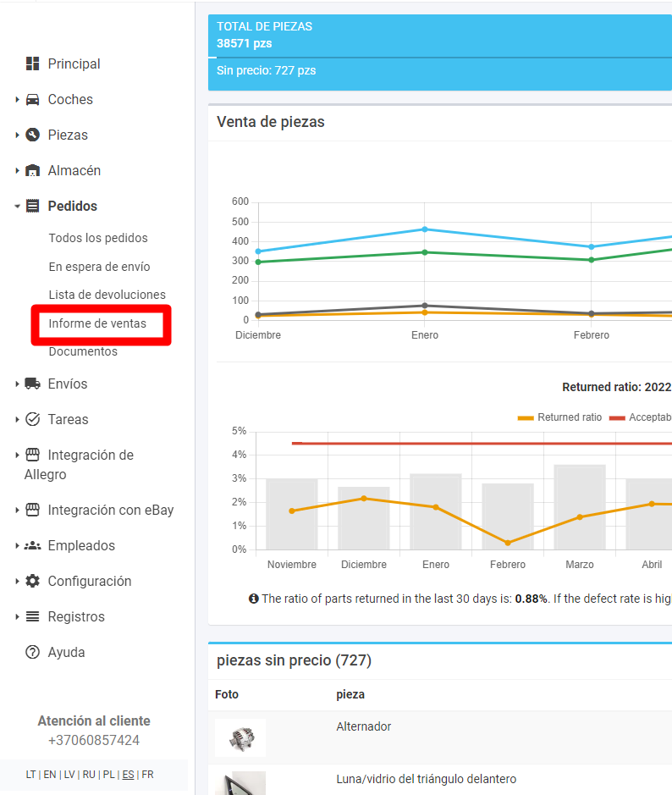This screenshot has height=795, width=672.
Task: Click the customer support phone number
Action: tap(94, 740)
